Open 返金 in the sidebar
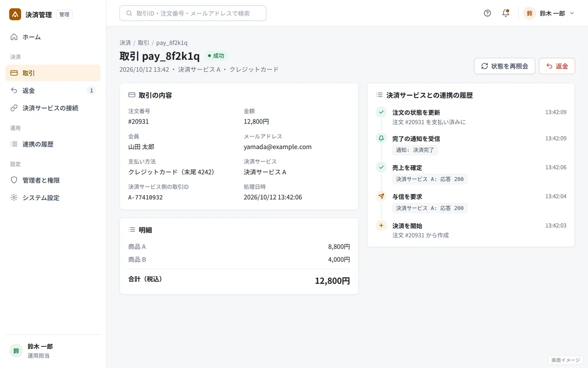 [x=53, y=91]
